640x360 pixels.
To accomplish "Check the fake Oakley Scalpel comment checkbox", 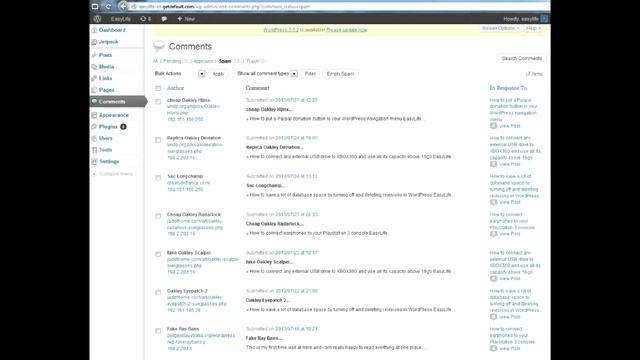I will [x=158, y=254].
